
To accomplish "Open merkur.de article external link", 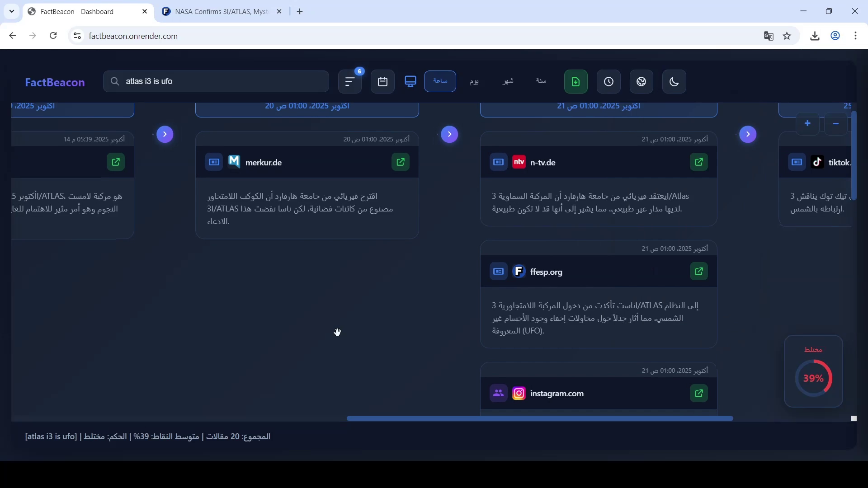I will [401, 162].
